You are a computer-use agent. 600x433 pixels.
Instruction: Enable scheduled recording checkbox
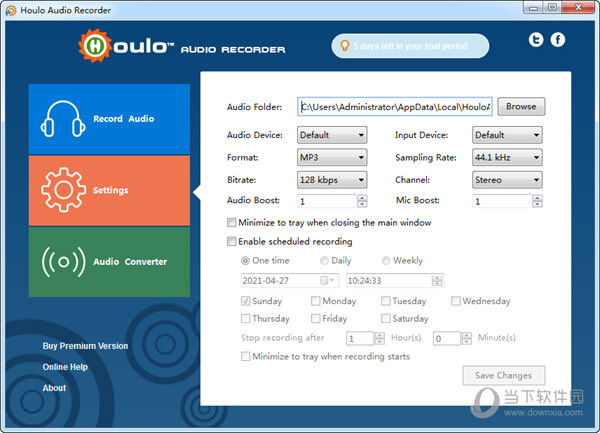click(231, 241)
